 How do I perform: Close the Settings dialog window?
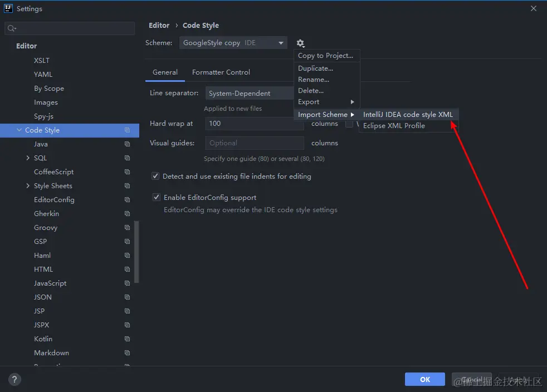tap(534, 8)
